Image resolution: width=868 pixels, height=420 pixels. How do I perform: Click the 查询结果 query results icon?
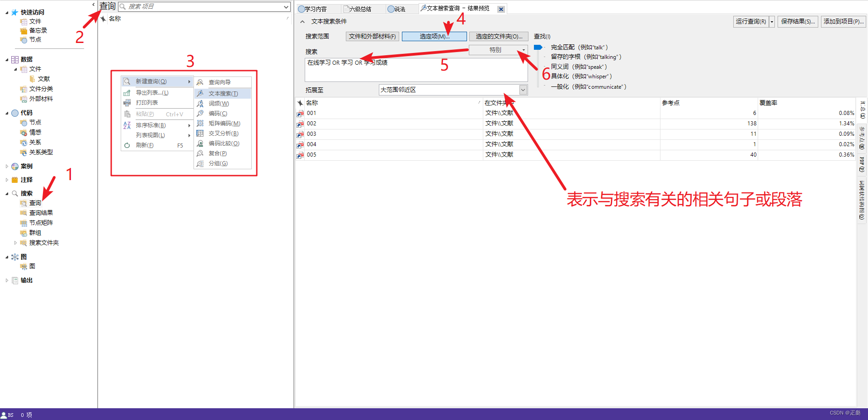pos(24,213)
